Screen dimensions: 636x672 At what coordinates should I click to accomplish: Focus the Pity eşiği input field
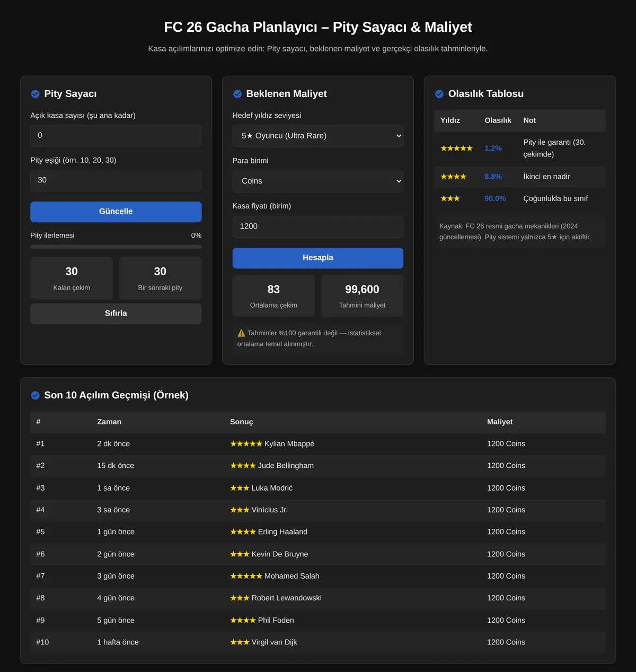[116, 180]
